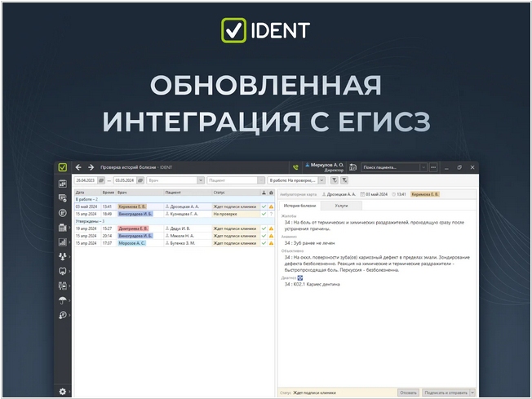Click the apply filter funnel icon
The image size is (532, 399).
click(335, 180)
